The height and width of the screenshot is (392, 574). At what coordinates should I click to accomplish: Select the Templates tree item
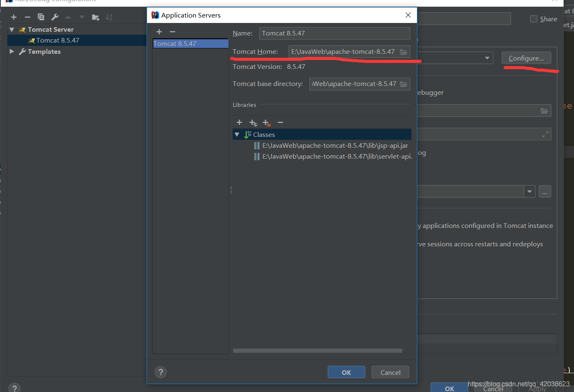[44, 51]
